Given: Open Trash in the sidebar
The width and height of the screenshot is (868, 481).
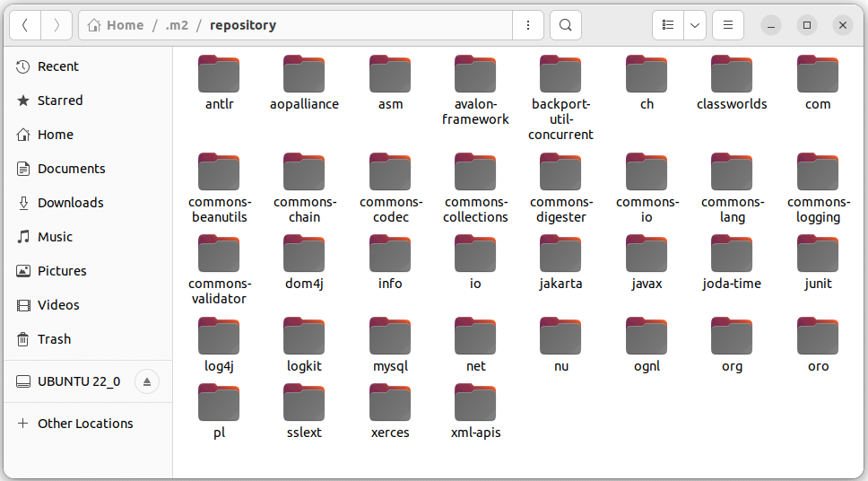Looking at the screenshot, I should click(89, 339).
